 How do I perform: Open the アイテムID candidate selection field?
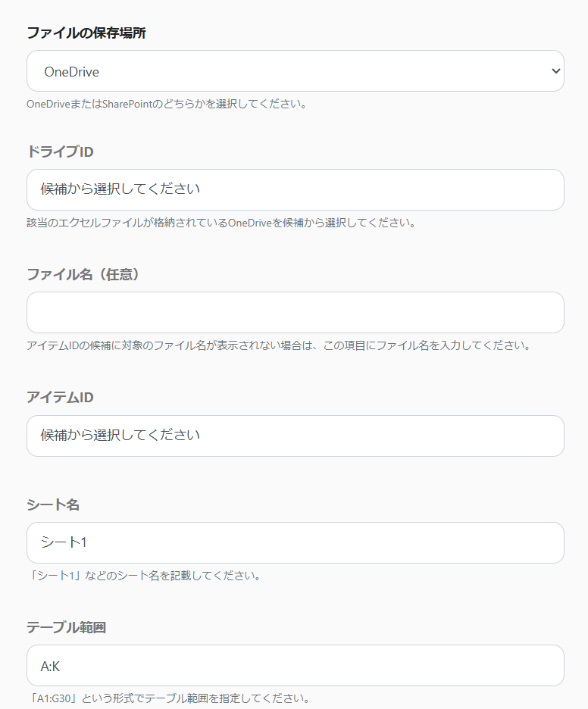point(295,436)
